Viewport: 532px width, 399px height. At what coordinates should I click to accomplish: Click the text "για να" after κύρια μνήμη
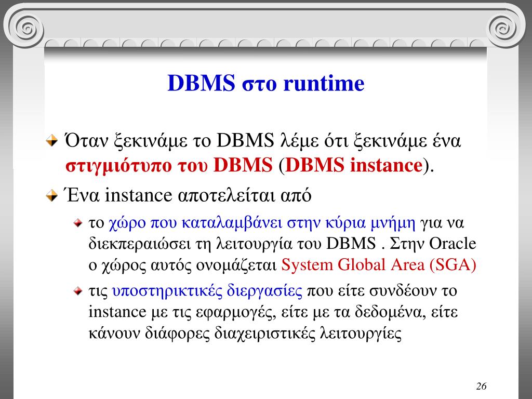click(x=442, y=223)
